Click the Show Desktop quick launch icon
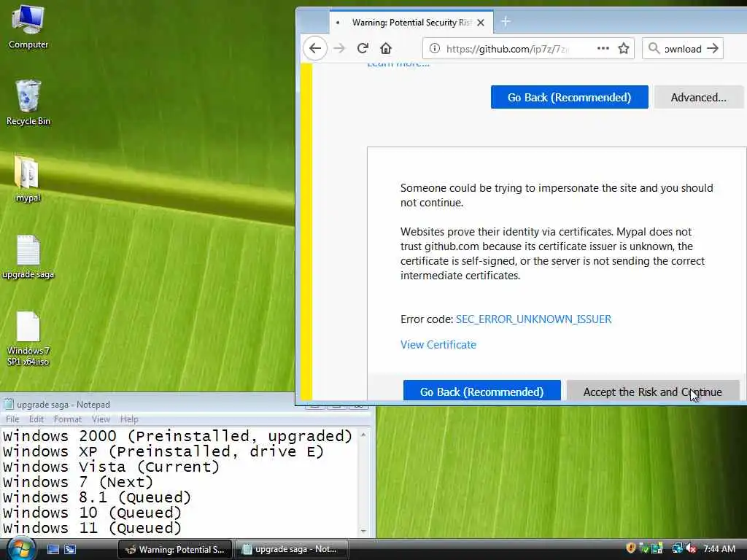This screenshot has width=747, height=560. tap(53, 549)
